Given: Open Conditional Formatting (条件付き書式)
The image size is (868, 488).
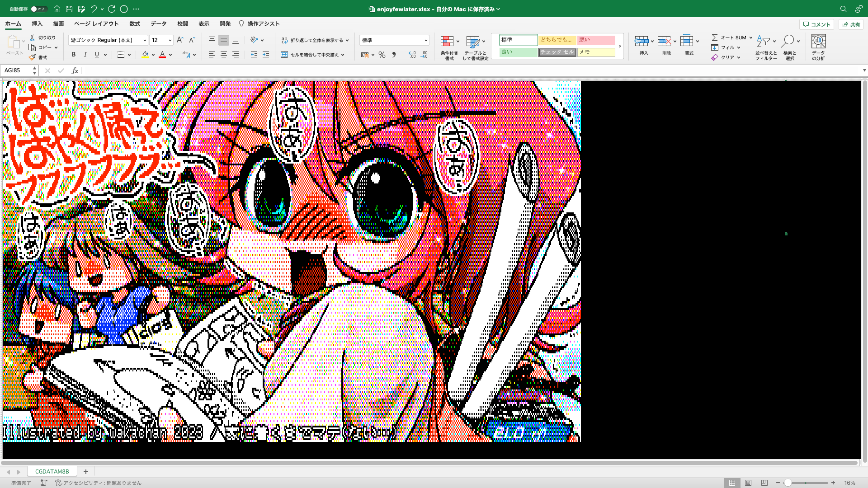Looking at the screenshot, I should (449, 47).
